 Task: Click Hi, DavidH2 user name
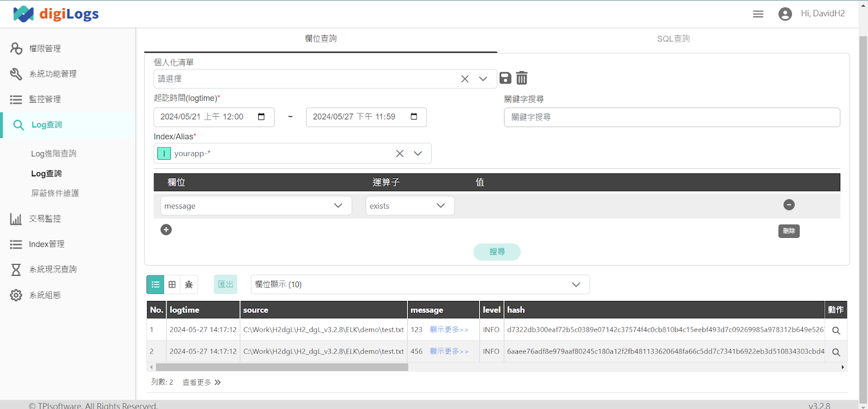(823, 14)
